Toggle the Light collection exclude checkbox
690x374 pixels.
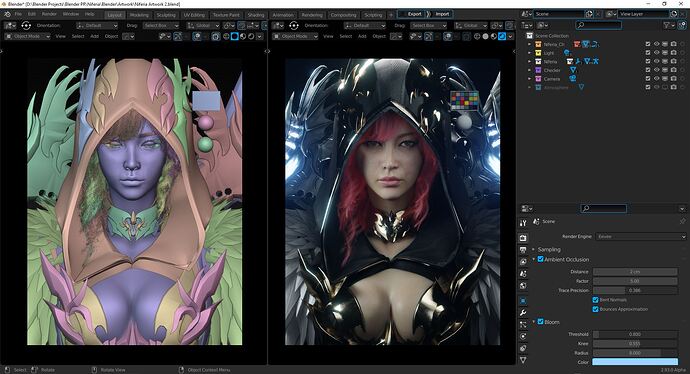click(x=648, y=53)
